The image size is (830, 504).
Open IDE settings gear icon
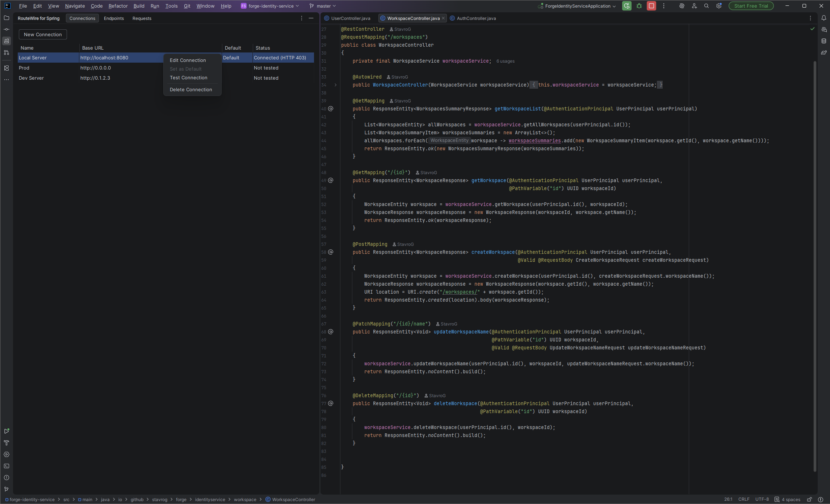(x=719, y=6)
